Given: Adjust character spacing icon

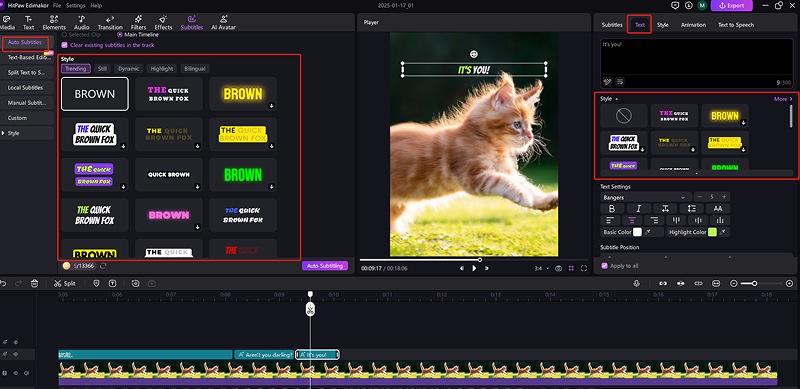Looking at the screenshot, I should click(665, 208).
